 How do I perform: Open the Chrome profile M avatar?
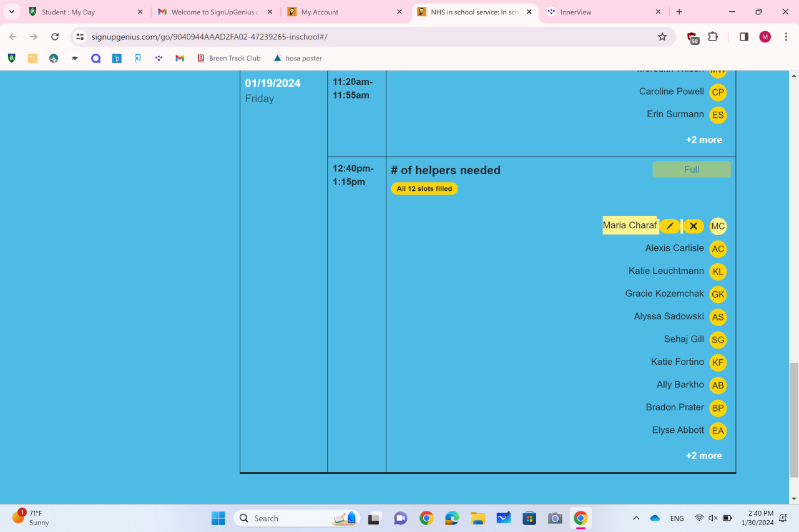coord(765,37)
